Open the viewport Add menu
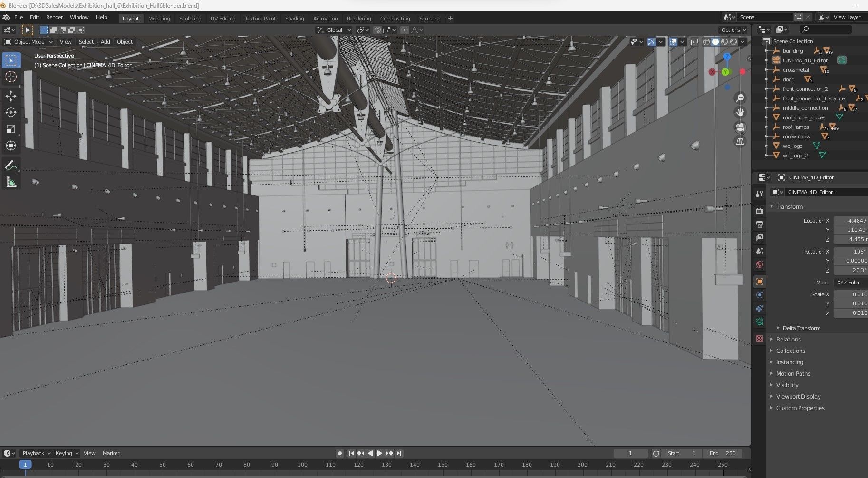868x478 pixels. point(105,42)
